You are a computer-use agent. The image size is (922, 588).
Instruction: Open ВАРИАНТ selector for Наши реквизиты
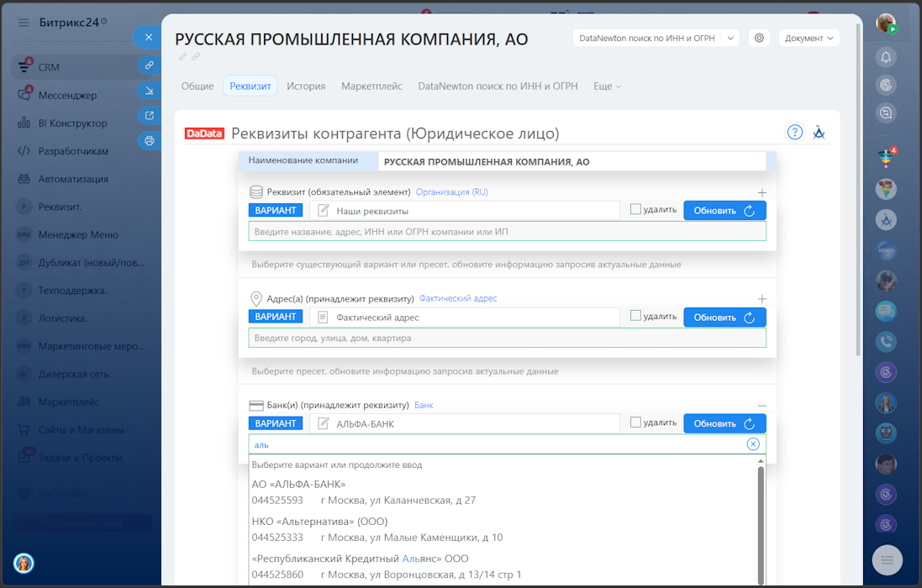(x=275, y=210)
